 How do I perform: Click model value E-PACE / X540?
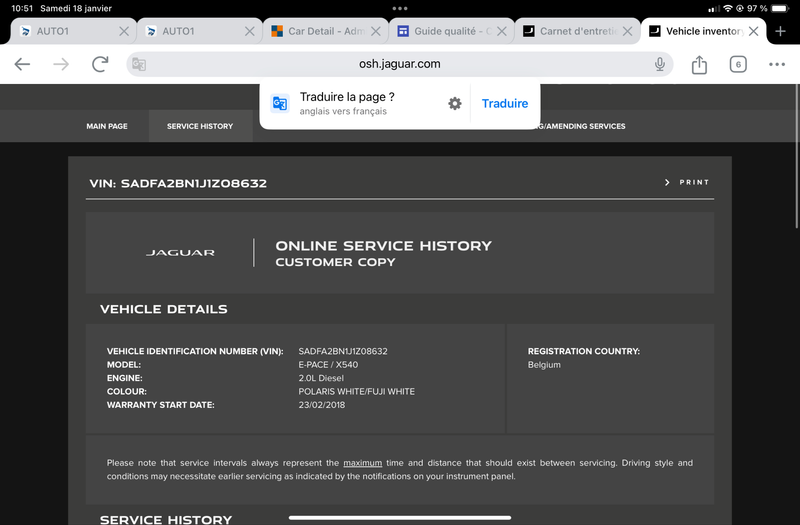coord(328,365)
